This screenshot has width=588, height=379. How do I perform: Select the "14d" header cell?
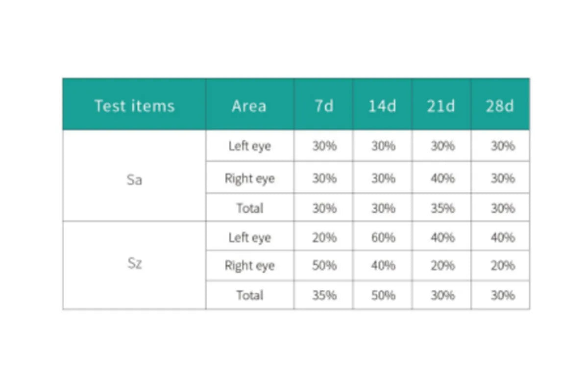382,106
